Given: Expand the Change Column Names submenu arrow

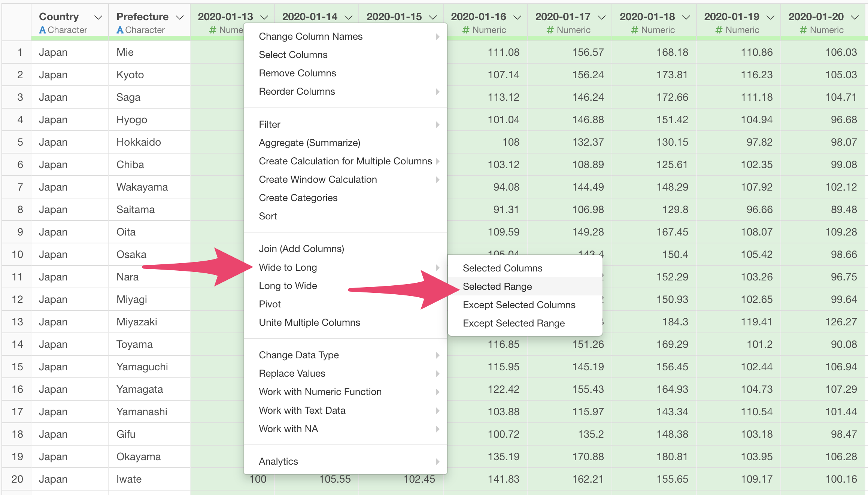Looking at the screenshot, I should coord(437,37).
